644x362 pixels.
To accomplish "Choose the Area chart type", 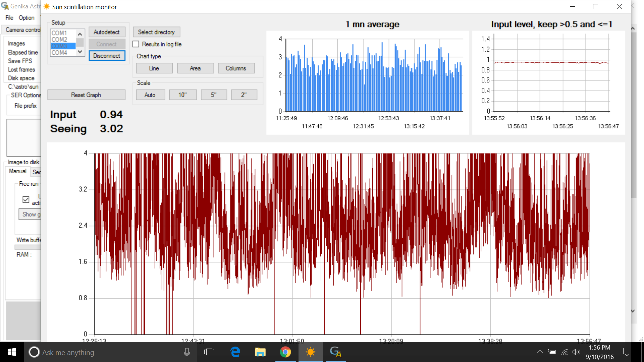I will click(x=195, y=68).
